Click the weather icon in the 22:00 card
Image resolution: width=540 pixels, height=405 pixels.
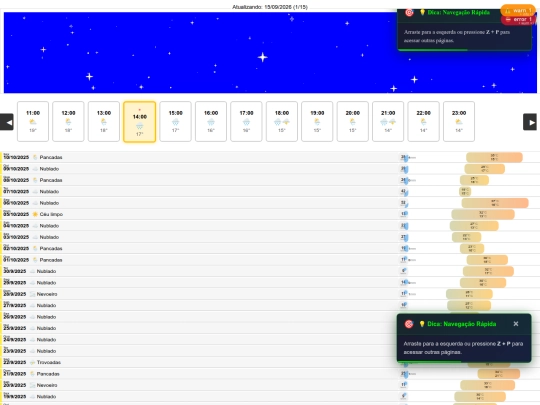pos(424,122)
